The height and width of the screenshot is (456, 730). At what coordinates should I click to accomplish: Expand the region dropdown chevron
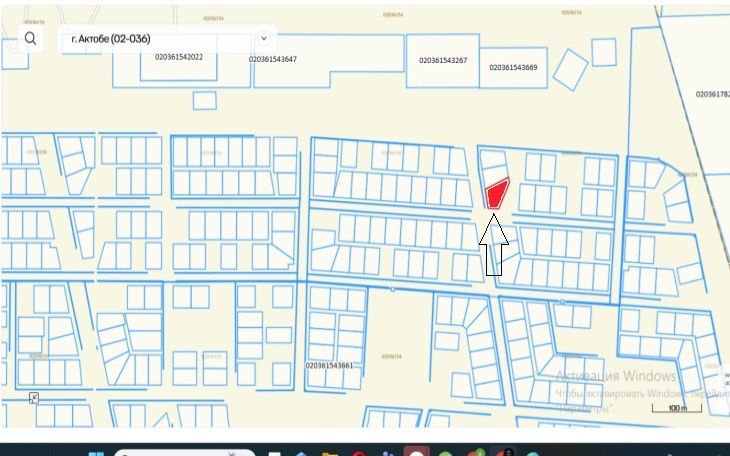pyautogui.click(x=264, y=38)
